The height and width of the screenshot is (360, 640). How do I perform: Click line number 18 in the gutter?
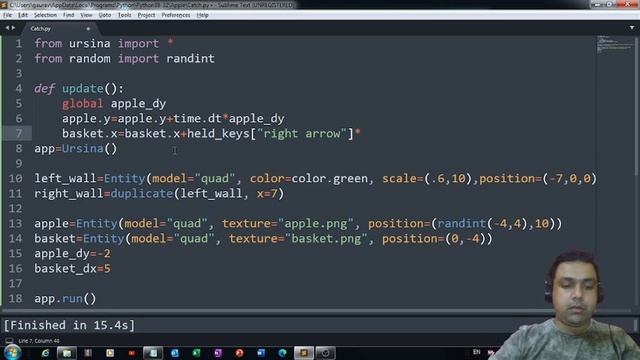pos(16,299)
